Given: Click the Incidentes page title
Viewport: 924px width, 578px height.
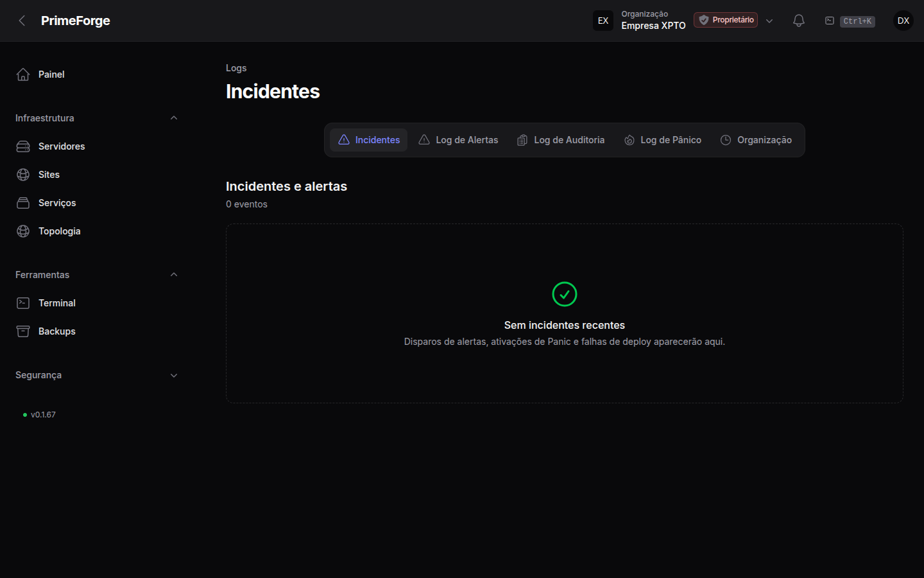Looking at the screenshot, I should (273, 91).
